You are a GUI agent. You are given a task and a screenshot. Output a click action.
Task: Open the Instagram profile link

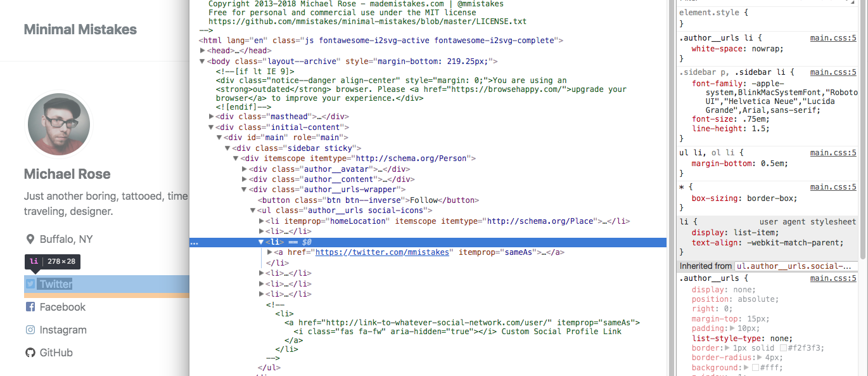tap(63, 330)
